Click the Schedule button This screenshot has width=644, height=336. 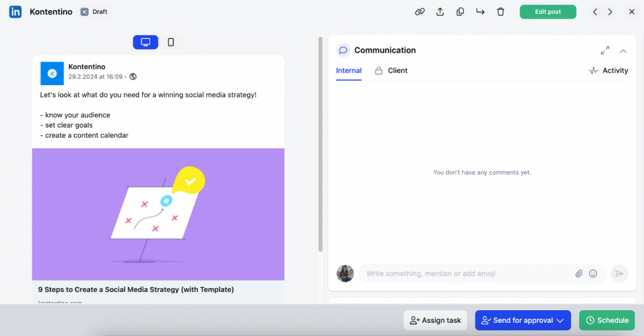[x=607, y=320]
